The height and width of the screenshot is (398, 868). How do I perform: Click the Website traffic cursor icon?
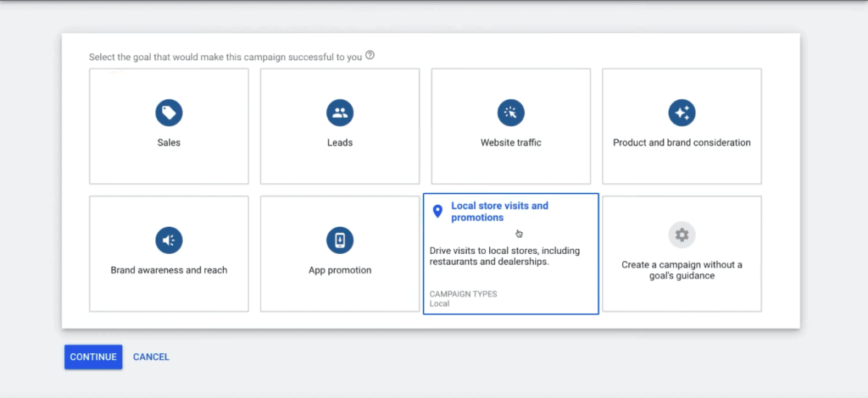511,113
